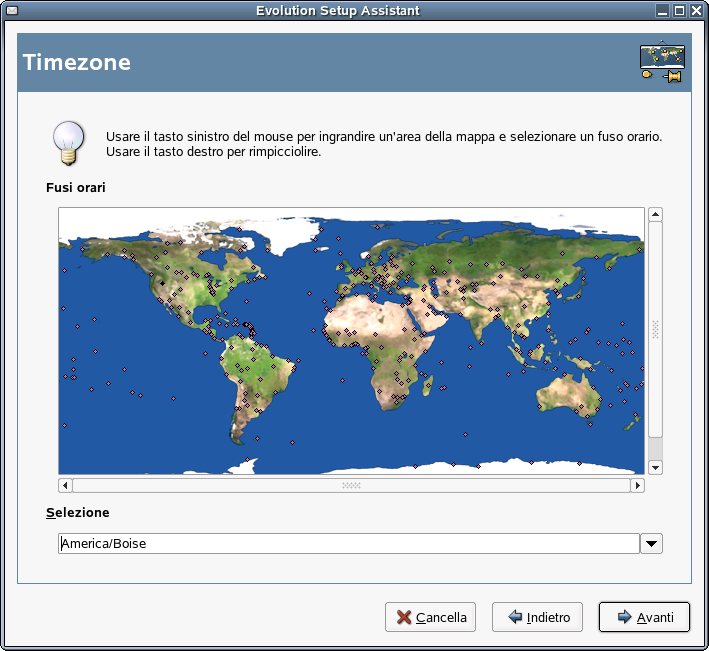Click the Fusi orari heading
Viewport: 709px width, 651px height.
click(x=76, y=187)
